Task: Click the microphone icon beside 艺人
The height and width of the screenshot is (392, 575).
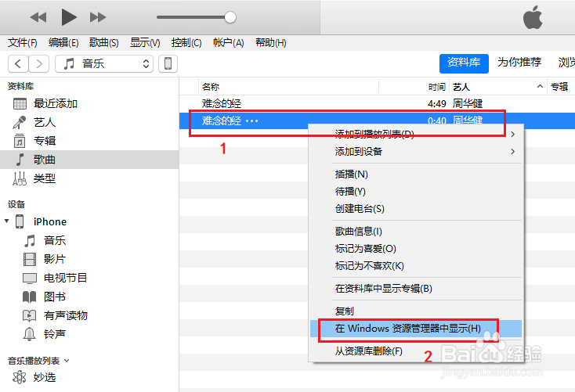Action: (20, 122)
